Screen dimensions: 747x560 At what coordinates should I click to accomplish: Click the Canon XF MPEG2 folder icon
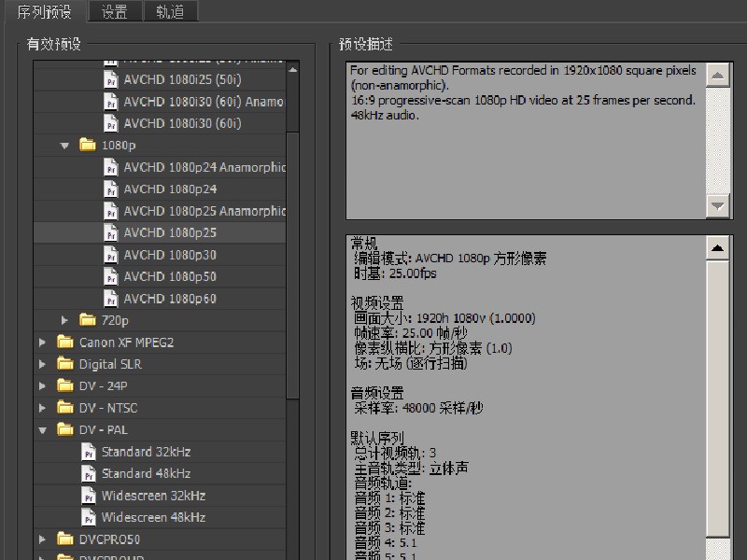[63, 341]
